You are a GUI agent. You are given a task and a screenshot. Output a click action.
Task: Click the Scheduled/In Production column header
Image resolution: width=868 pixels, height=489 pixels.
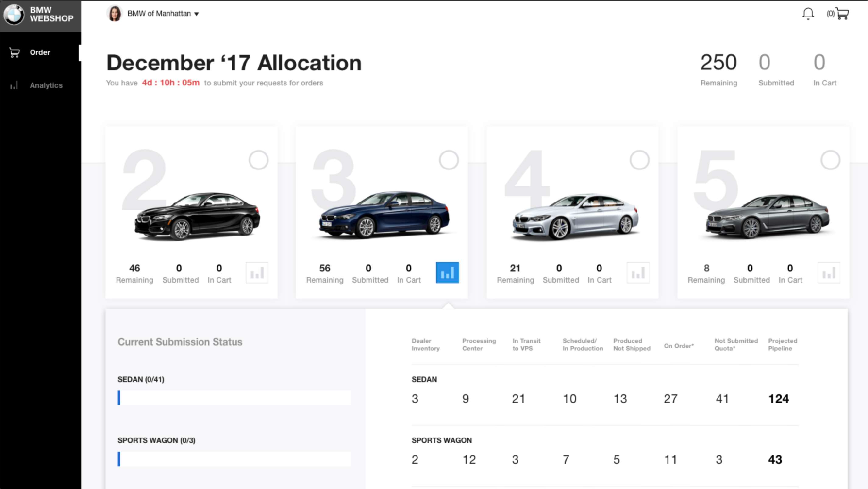(x=583, y=345)
